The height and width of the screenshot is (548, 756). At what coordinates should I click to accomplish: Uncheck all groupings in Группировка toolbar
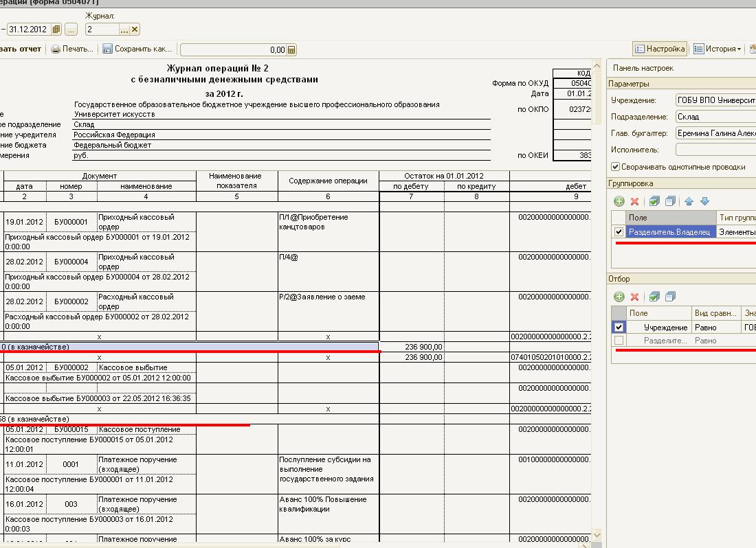(670, 201)
